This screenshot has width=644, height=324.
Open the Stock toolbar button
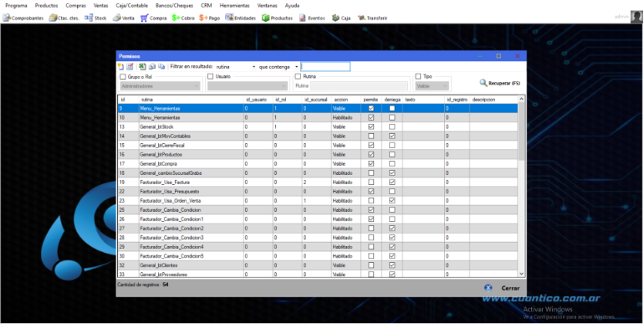95,18
